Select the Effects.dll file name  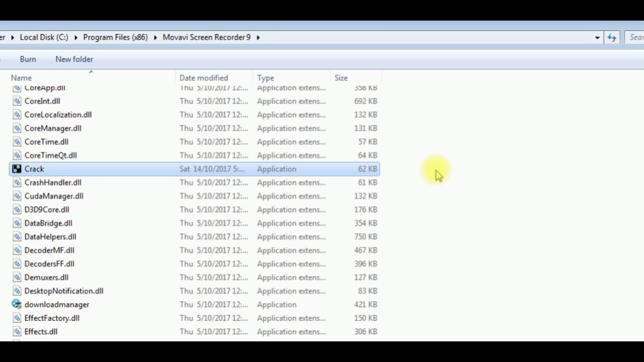tap(41, 332)
